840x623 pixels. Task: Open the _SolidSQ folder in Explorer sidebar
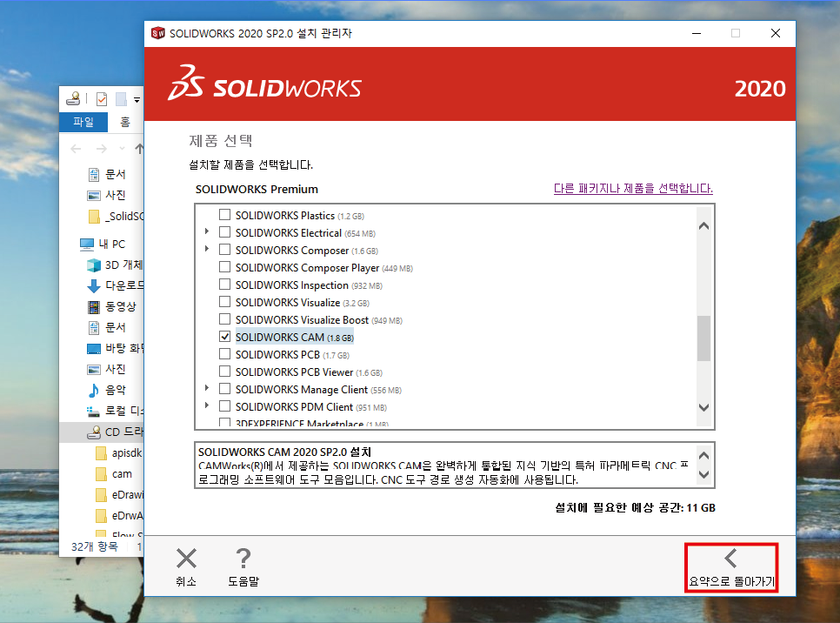click(116, 216)
